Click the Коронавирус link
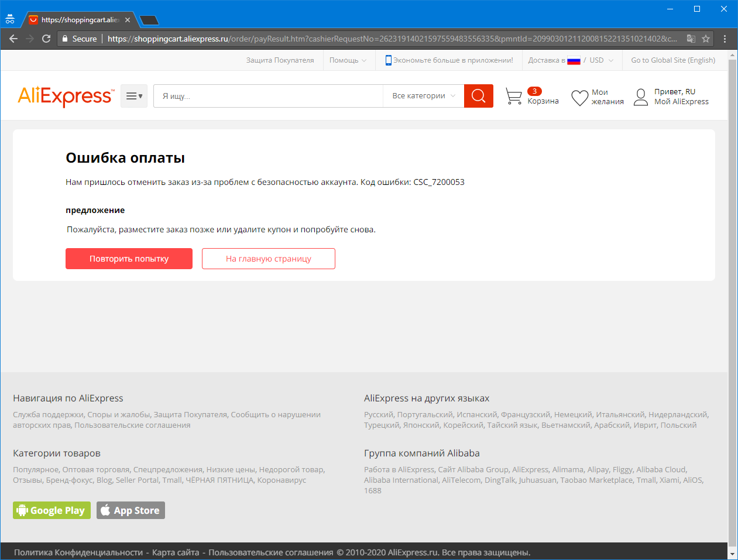Image resolution: width=738 pixels, height=560 pixels. click(x=282, y=480)
